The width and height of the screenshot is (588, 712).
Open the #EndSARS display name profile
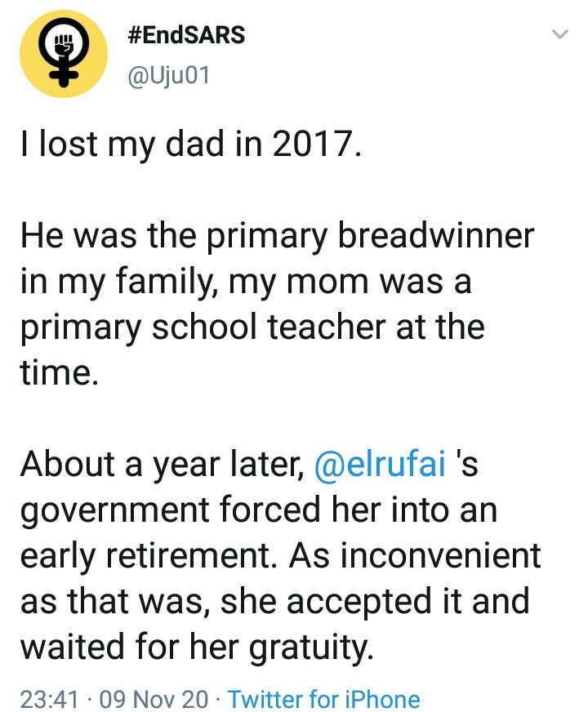pyautogui.click(x=187, y=35)
